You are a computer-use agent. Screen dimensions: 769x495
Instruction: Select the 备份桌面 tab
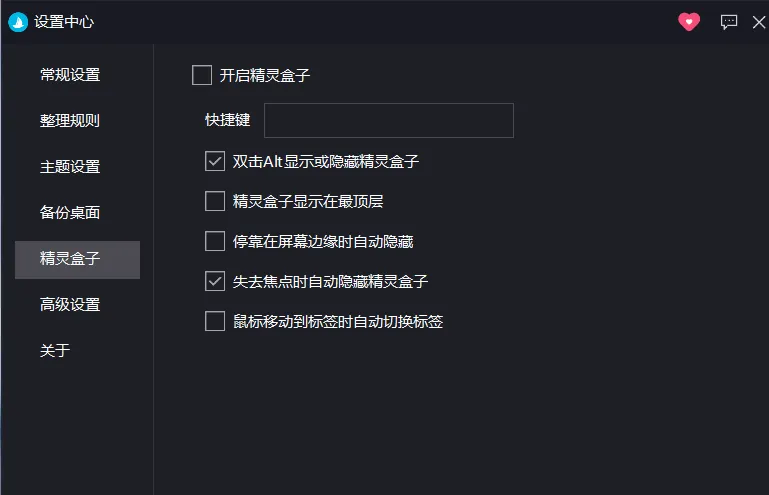[x=70, y=213]
